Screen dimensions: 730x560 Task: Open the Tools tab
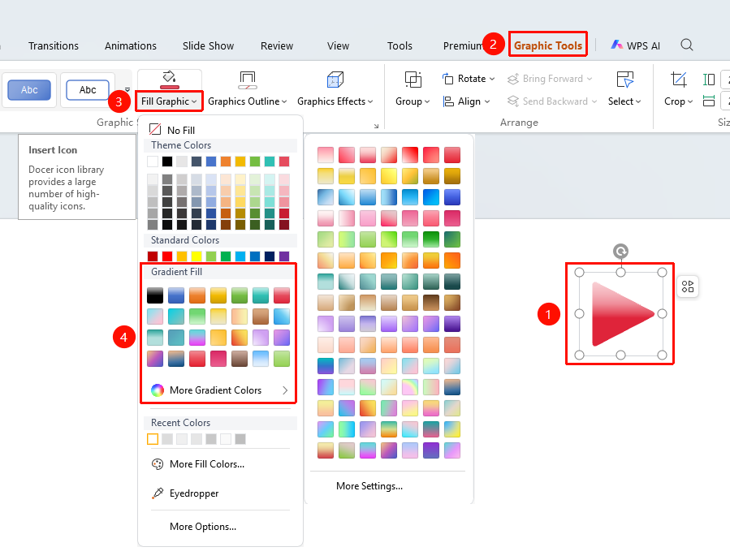(400, 45)
